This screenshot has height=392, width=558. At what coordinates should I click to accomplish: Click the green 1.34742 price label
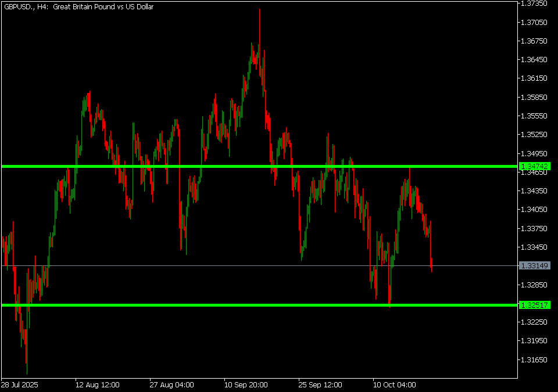point(535,167)
